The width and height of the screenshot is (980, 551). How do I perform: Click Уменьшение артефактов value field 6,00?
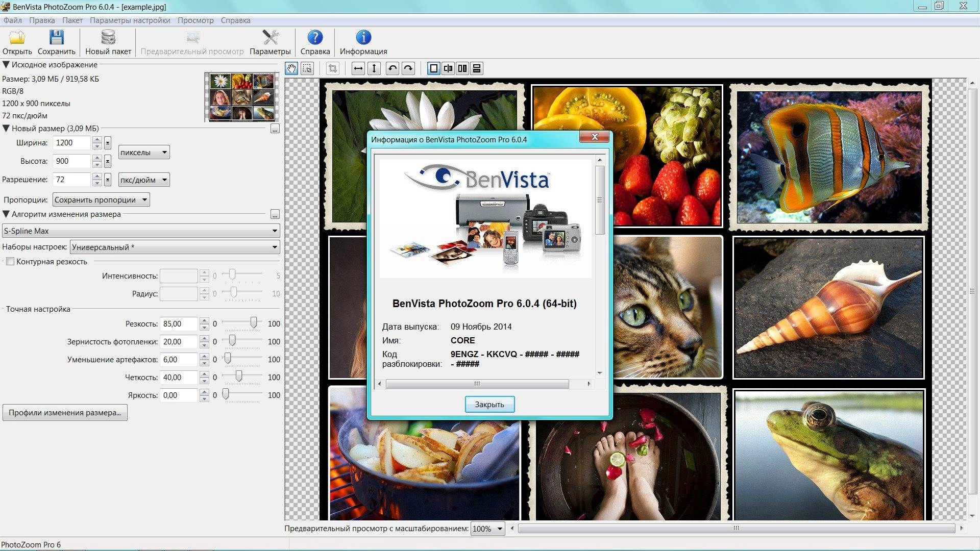click(179, 359)
